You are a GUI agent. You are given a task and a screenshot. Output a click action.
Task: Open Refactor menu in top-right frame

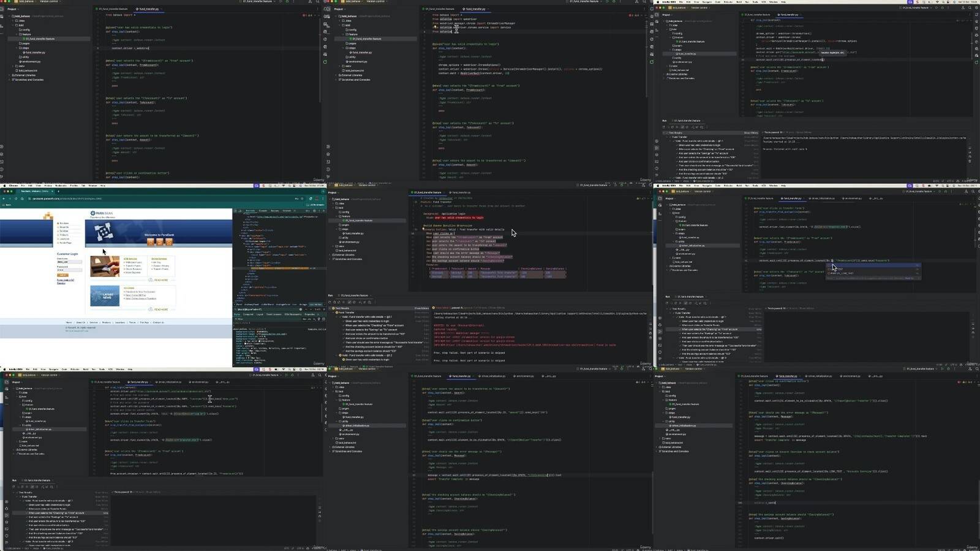[x=728, y=2]
